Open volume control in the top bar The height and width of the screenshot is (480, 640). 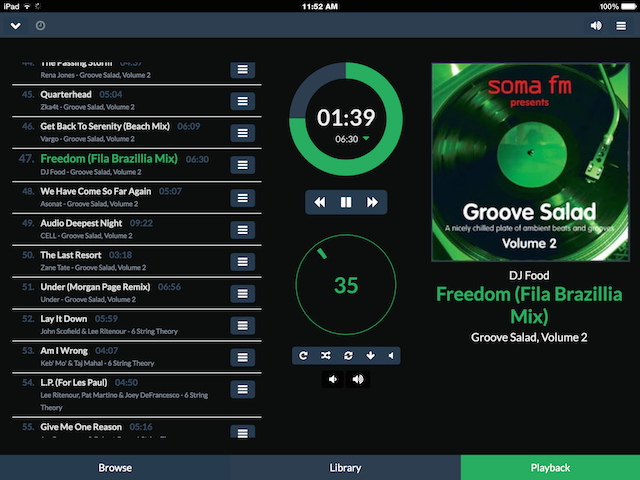click(596, 26)
